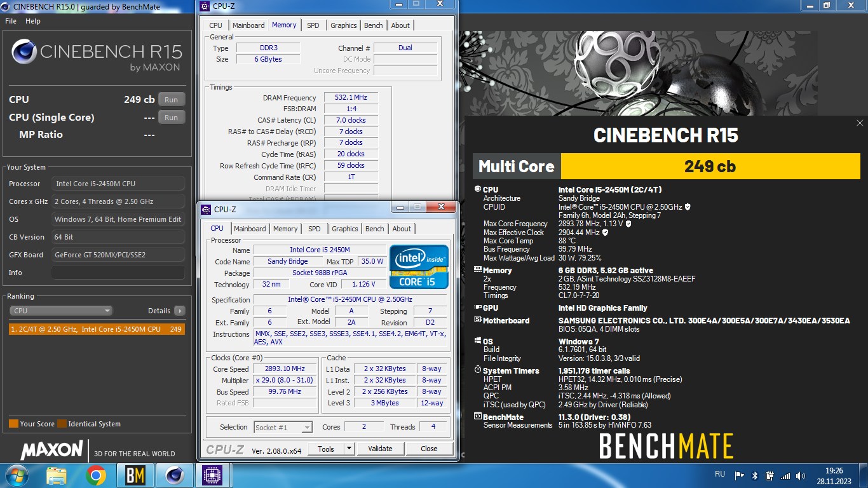
Task: Select CPU tab in back CPU-Z window
Action: click(x=216, y=25)
